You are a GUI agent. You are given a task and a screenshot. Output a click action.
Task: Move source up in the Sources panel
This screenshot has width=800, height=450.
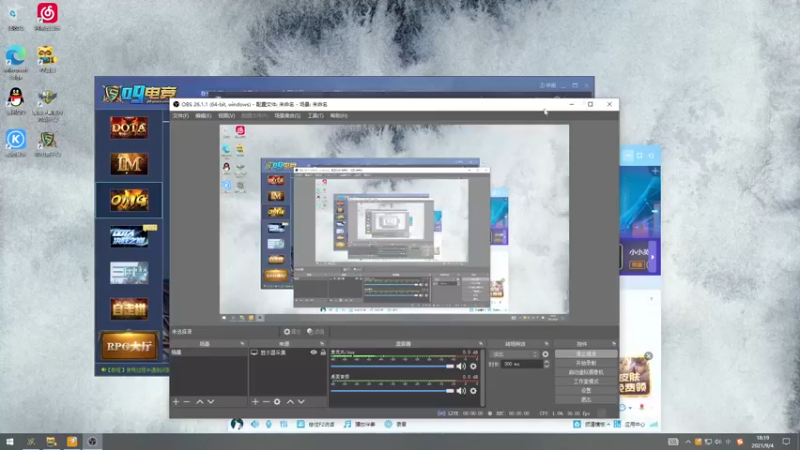point(290,402)
